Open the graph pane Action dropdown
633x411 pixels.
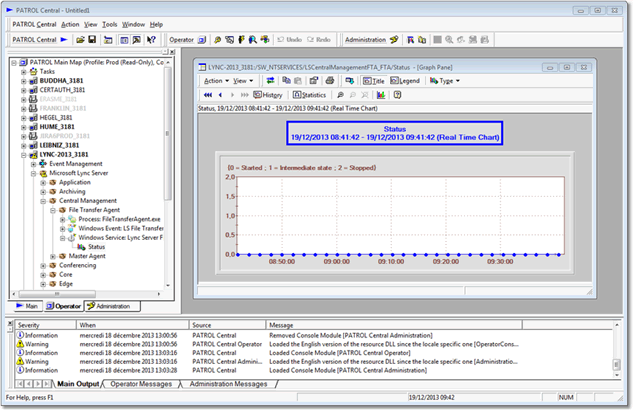[x=212, y=80]
